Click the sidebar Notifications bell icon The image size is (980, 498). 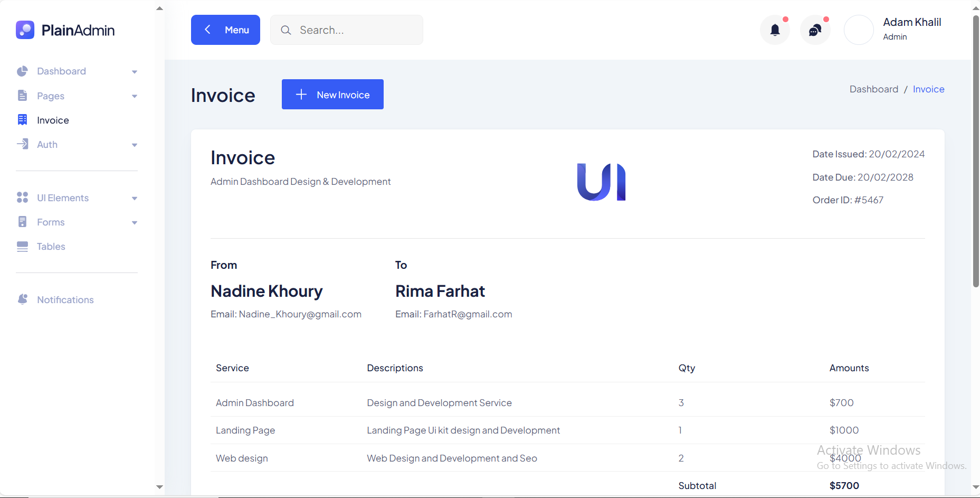pos(22,299)
